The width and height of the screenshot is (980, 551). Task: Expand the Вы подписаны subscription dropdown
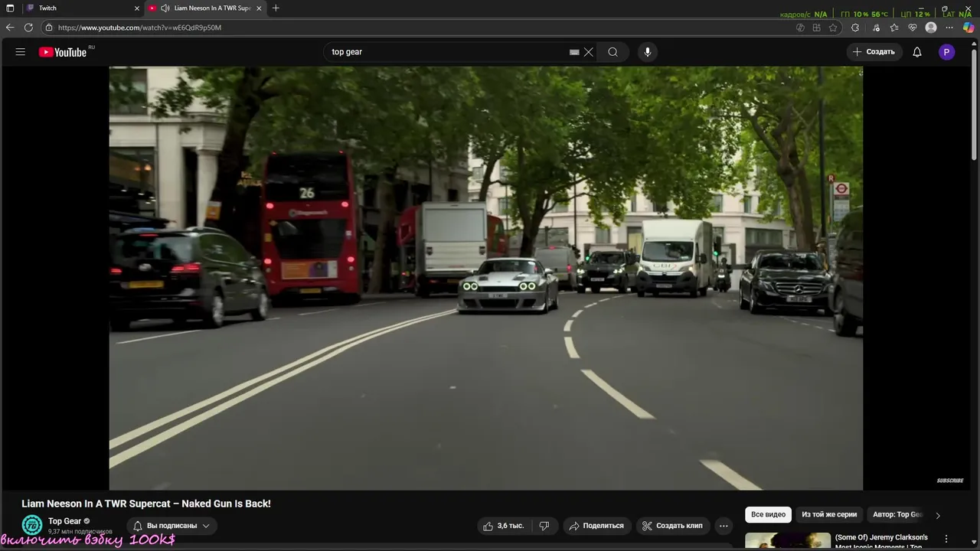pos(171,526)
